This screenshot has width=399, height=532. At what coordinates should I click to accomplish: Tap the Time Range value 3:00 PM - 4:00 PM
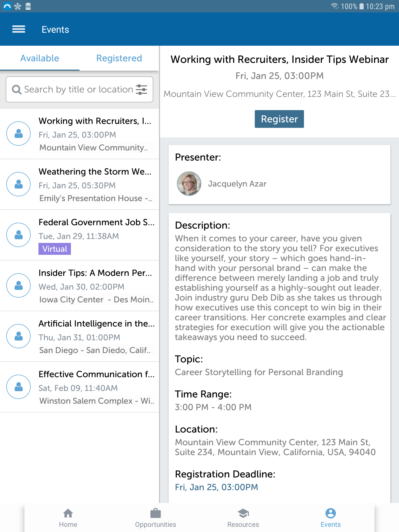(213, 407)
